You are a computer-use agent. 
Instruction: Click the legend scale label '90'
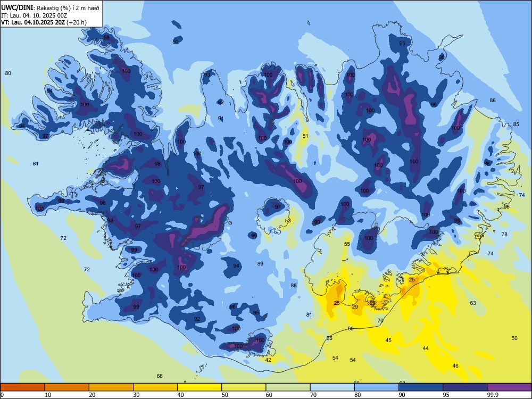(x=402, y=395)
